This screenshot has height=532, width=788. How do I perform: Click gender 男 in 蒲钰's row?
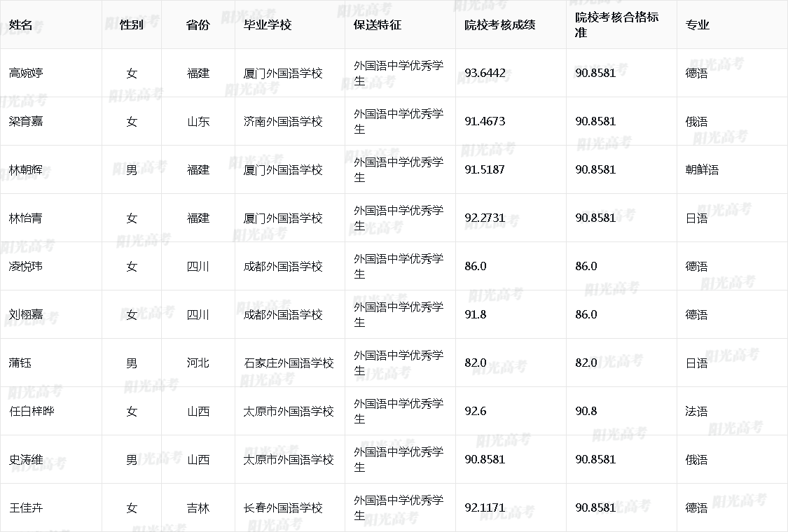point(132,363)
